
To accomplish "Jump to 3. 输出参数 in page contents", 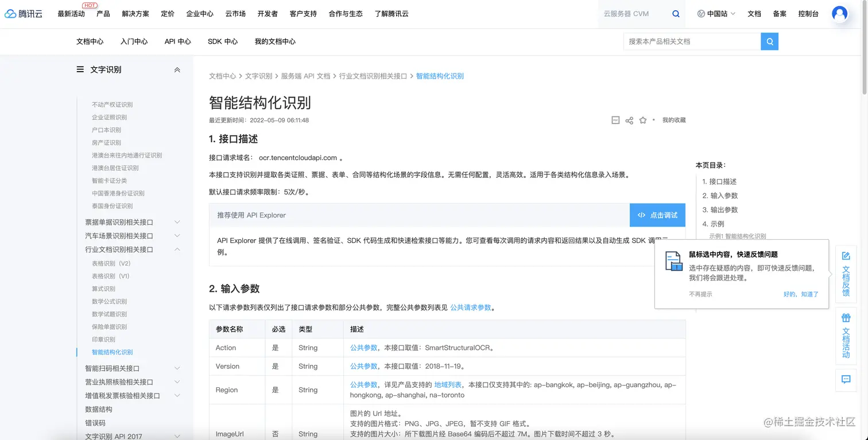I will point(720,210).
